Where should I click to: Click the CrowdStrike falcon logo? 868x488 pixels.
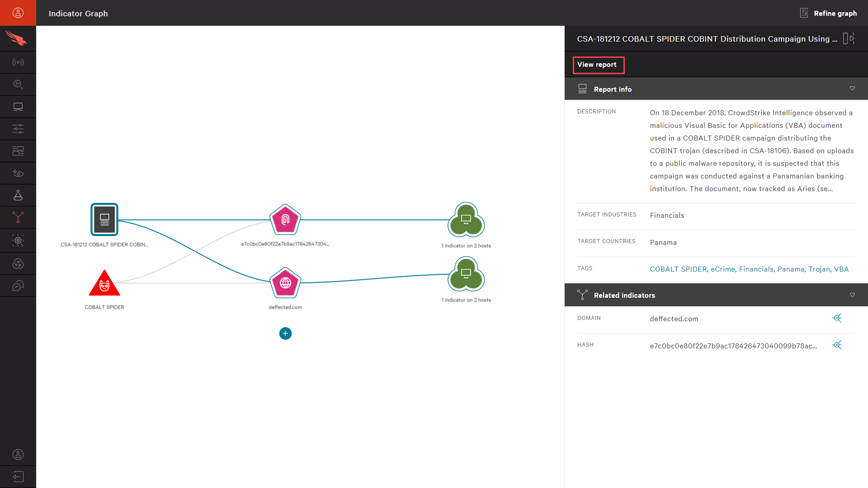point(17,38)
